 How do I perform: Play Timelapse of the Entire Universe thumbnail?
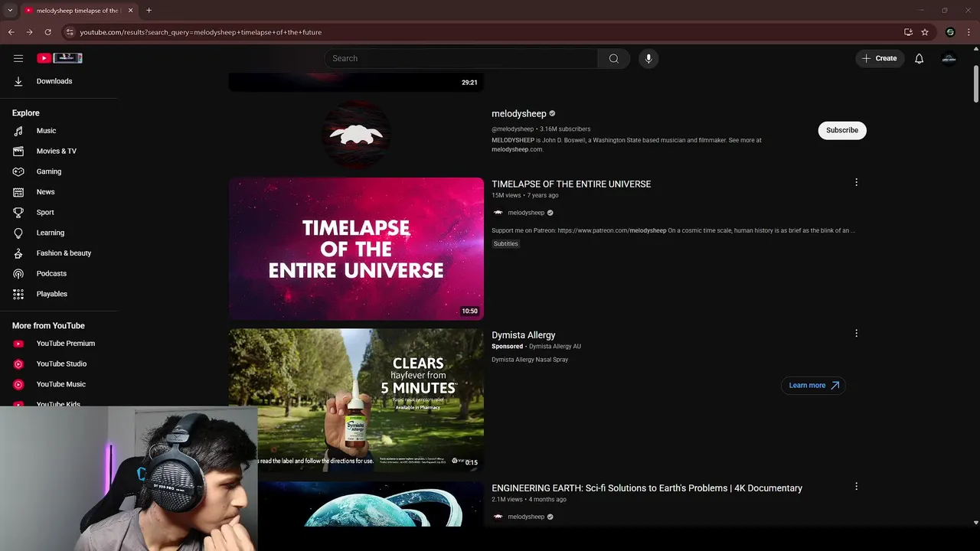[x=356, y=249]
